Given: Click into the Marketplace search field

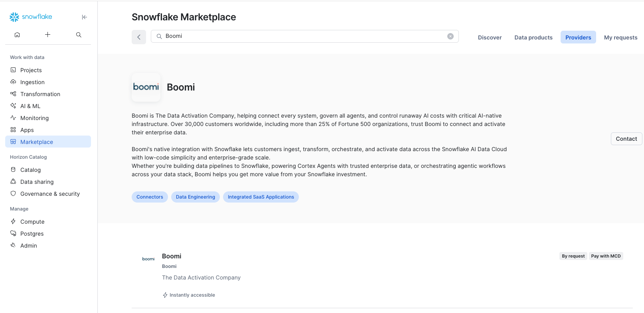Looking at the screenshot, I should (x=305, y=36).
